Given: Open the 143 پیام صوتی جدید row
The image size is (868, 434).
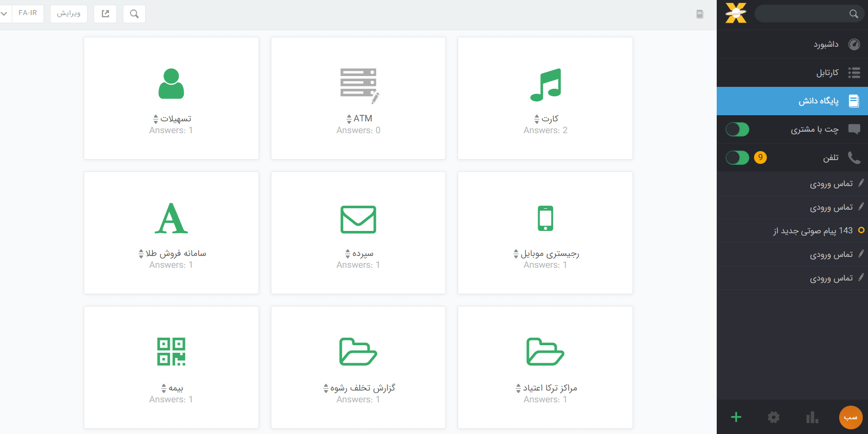Looking at the screenshot, I should point(792,231).
